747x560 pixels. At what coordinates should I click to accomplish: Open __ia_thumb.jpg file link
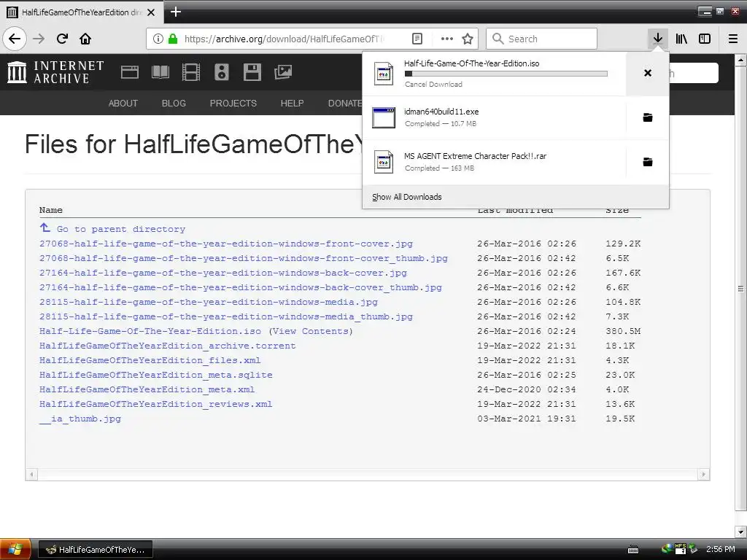(80, 419)
